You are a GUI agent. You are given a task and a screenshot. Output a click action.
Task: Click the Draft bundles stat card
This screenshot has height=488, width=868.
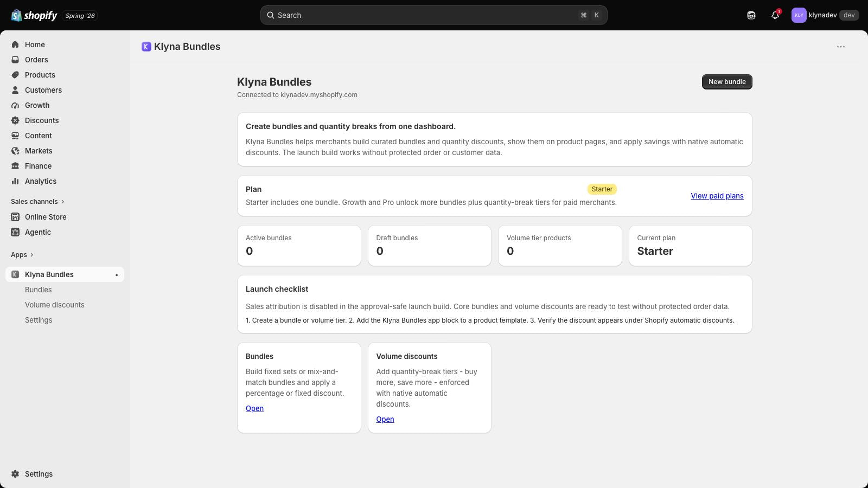tap(430, 246)
